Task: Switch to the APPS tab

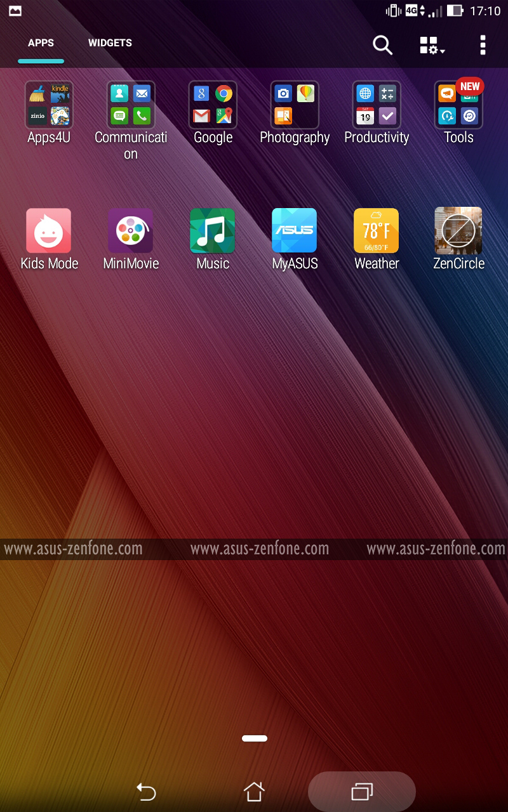Action: [x=41, y=43]
